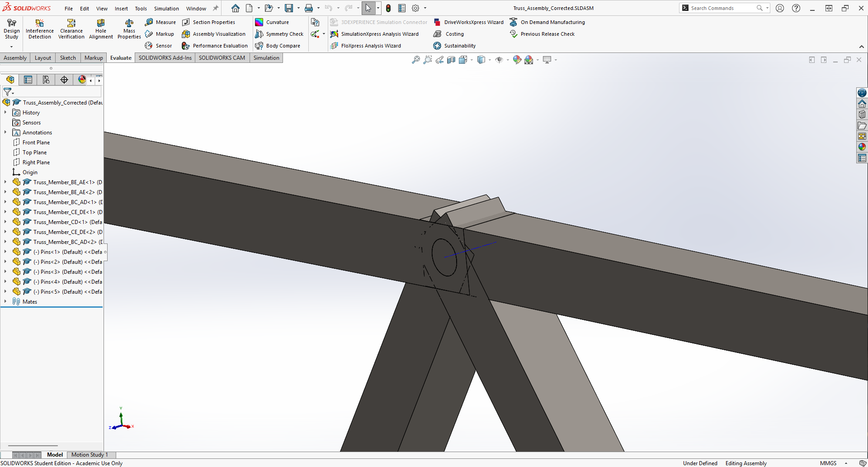This screenshot has height=467, width=868.
Task: Click the Rebuild traffic light icon
Action: click(388, 8)
